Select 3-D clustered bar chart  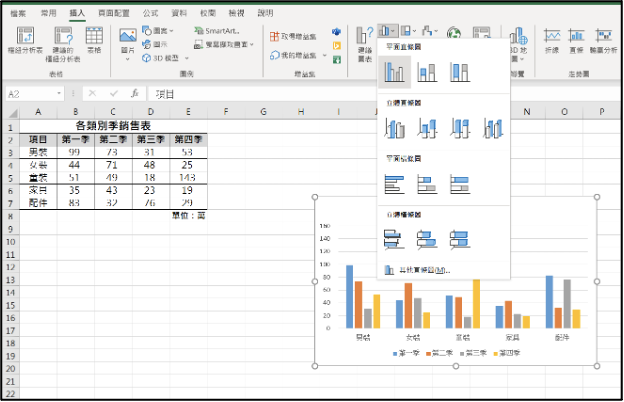[394, 240]
